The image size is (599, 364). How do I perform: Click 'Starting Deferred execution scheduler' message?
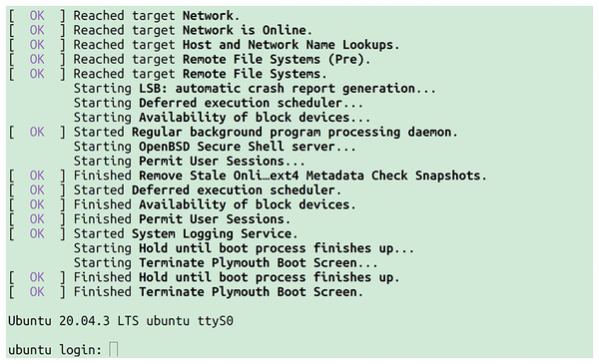click(x=219, y=103)
